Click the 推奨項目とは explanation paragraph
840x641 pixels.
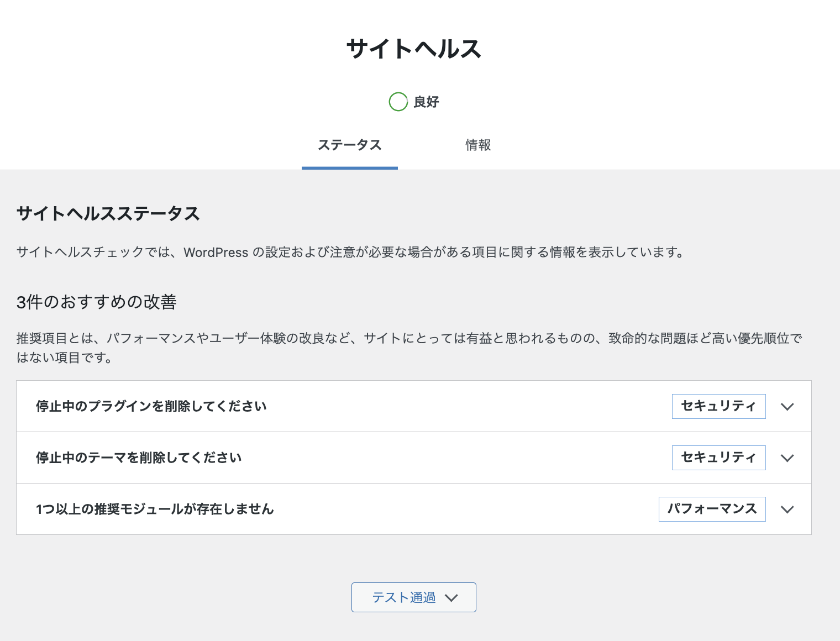(409, 339)
